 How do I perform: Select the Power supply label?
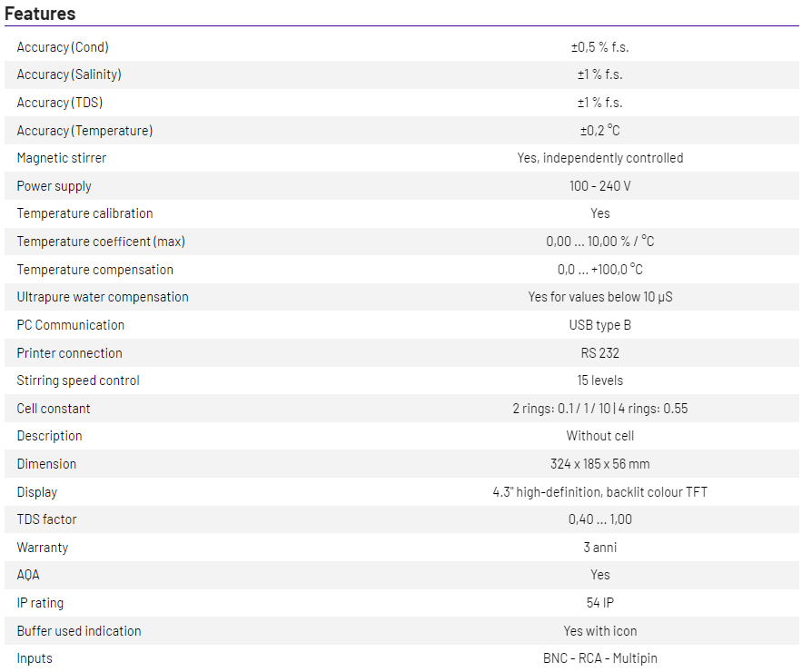[x=54, y=186]
